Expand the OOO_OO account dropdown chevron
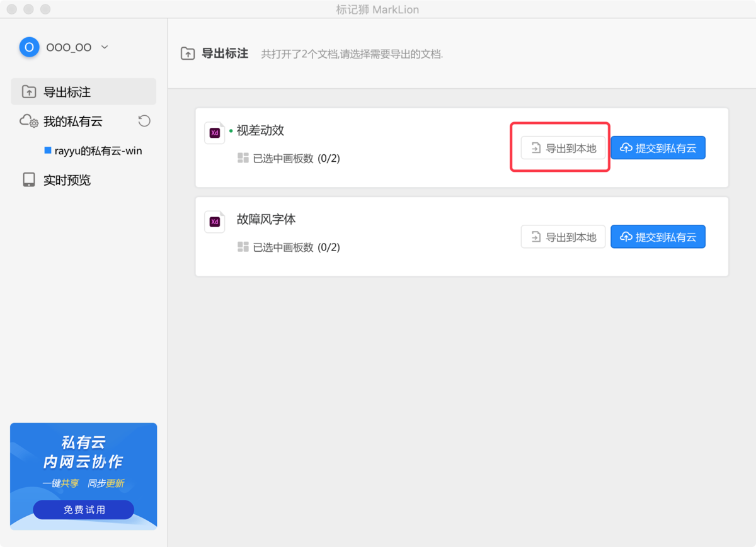The image size is (756, 547). click(105, 47)
